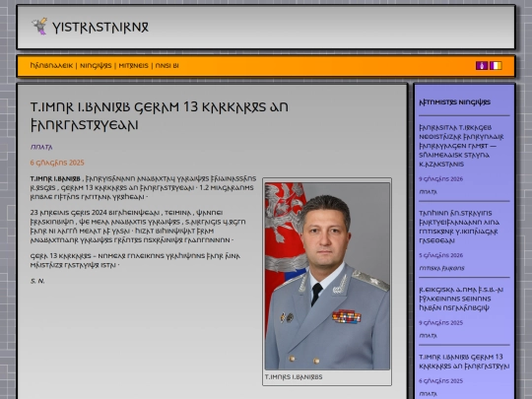532x399 pixels.
Task: Open the navigation link left of '𐌽𐌹𐌿𐌾𐌹𐌸𐍉𐍃'
Action: [x=51, y=65]
